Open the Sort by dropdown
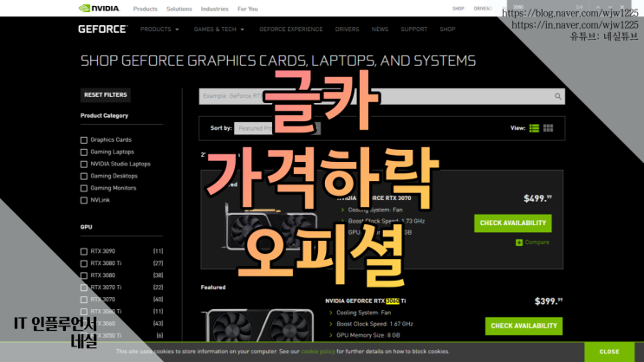Image resolution: width=644 pixels, height=362 pixels. [x=277, y=128]
